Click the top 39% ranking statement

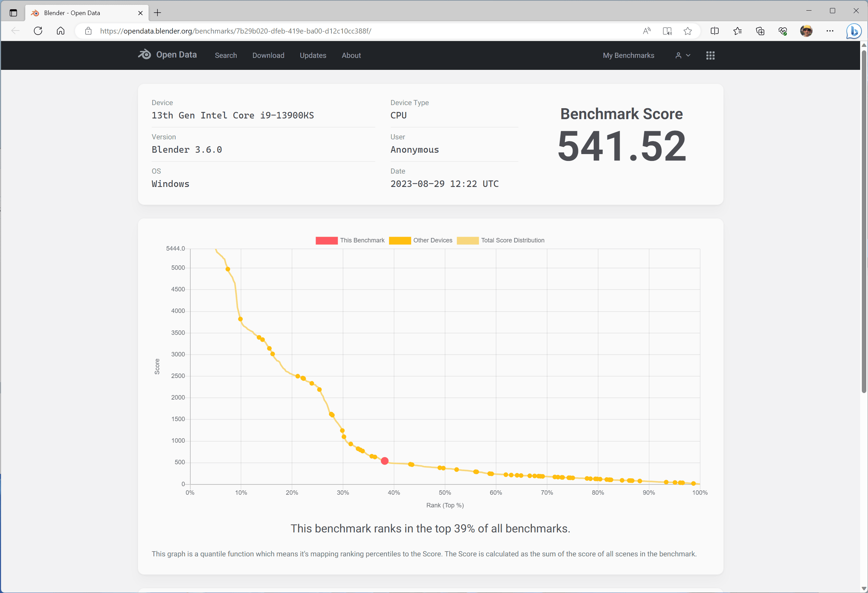click(x=430, y=528)
